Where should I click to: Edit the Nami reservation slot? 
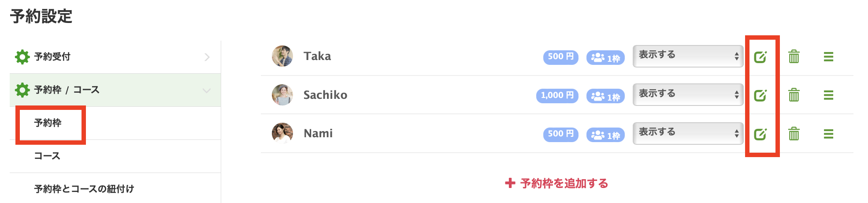[760, 134]
